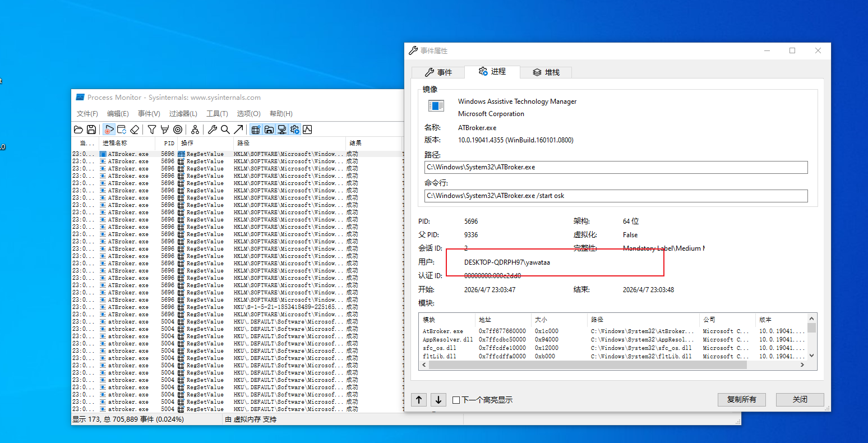Click the 地址 column header
Viewport: 868px width, 443px height.
tap(503, 319)
